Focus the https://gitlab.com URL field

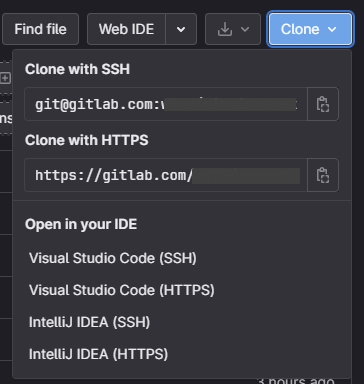pos(166,175)
